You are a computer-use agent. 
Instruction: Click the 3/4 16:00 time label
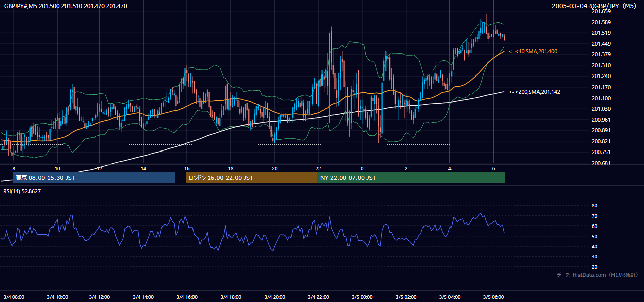pos(187,297)
